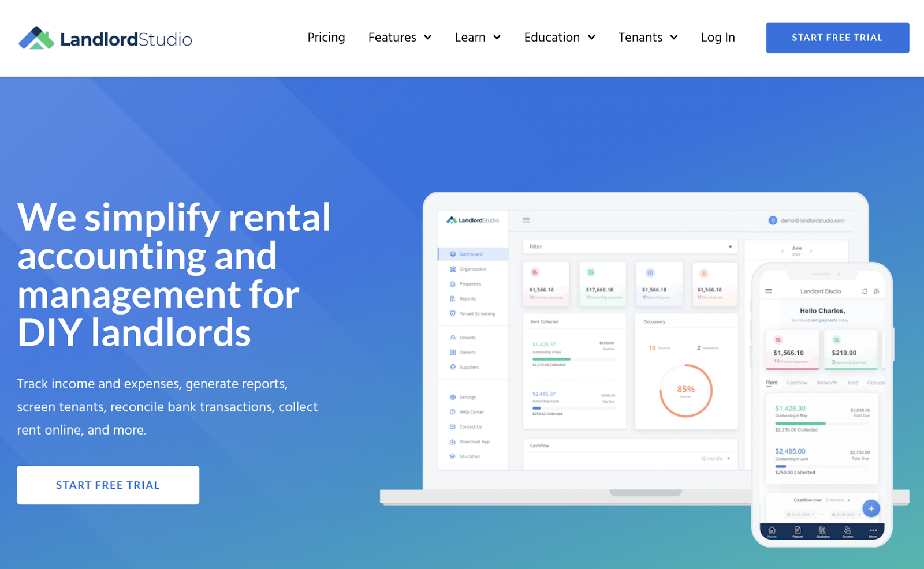Viewport: 924px width, 569px height.
Task: Click the LandlordStudio logo in the site header
Action: tap(105, 38)
